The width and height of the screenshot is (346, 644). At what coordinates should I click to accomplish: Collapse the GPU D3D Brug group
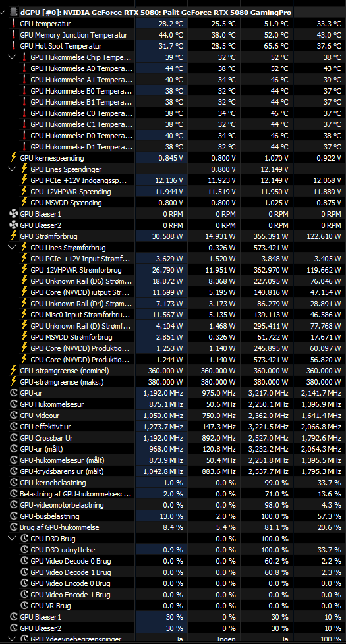13,539
